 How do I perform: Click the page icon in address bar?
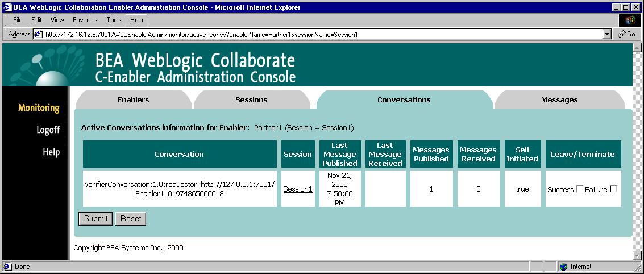tap(39, 35)
